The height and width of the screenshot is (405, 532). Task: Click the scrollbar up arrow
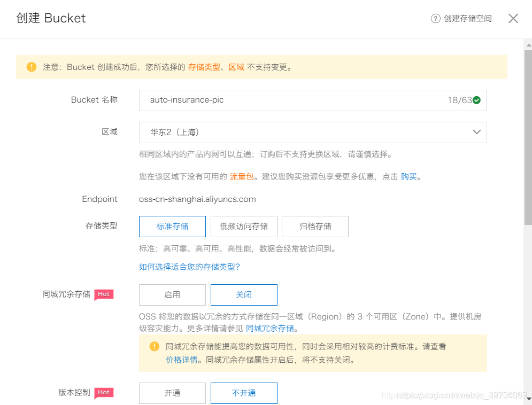point(528,44)
